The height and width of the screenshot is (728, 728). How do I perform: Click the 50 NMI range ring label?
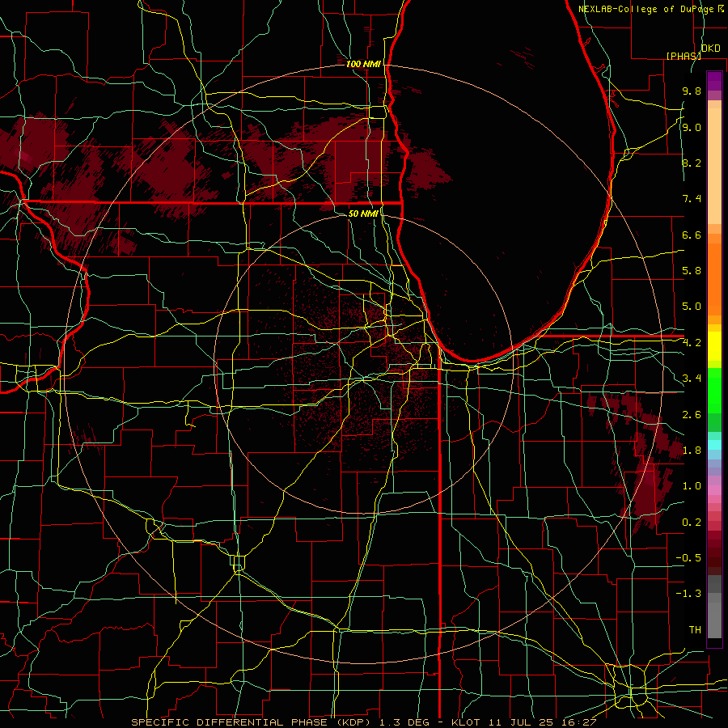coord(363,214)
